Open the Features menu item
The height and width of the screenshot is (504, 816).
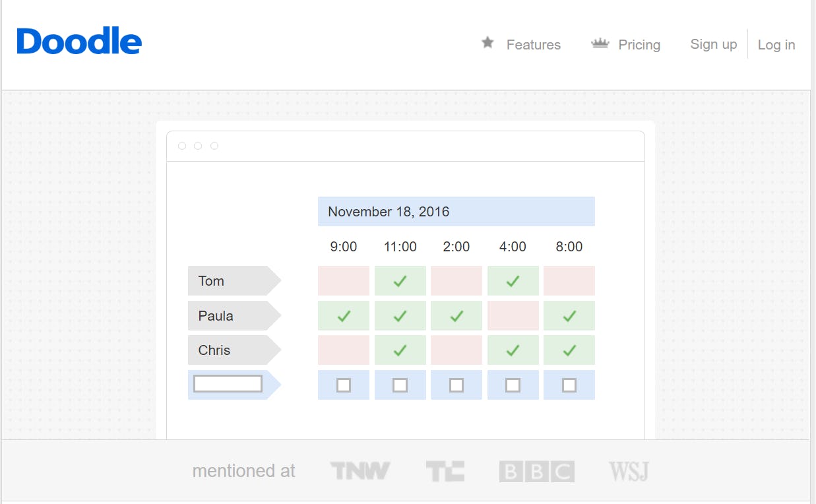tap(533, 45)
